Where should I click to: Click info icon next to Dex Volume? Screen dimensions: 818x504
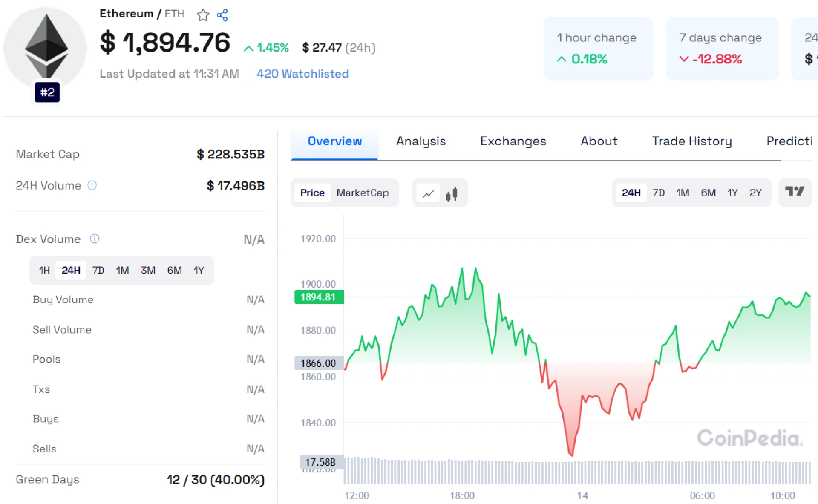[95, 239]
